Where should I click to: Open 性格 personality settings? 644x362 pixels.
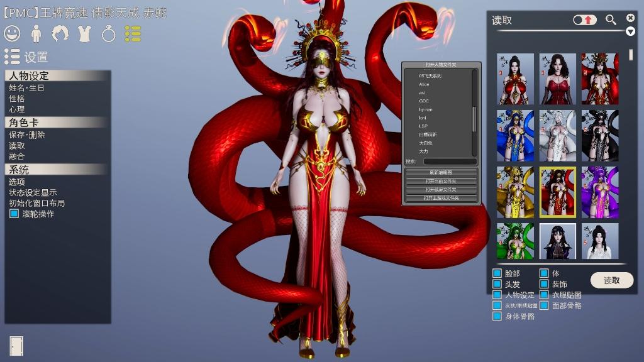(17, 99)
